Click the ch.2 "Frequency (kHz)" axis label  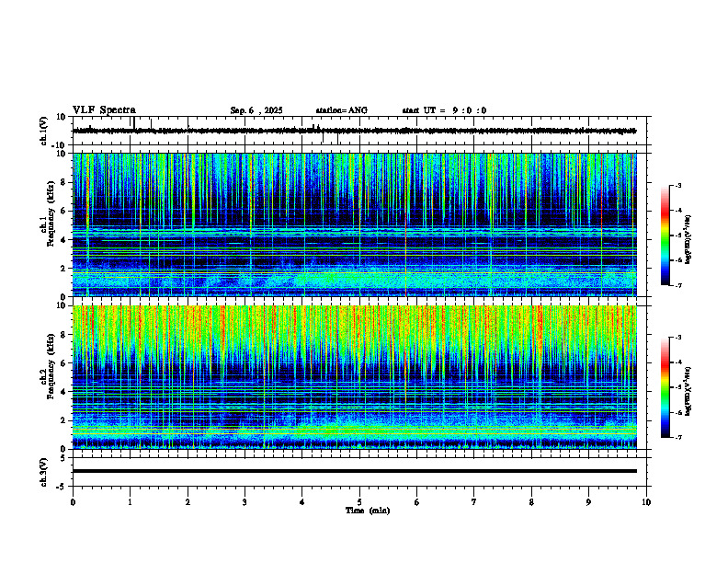(51, 366)
